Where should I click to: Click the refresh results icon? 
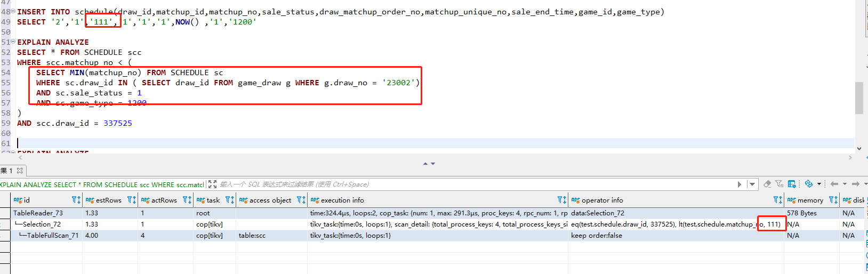(809, 184)
